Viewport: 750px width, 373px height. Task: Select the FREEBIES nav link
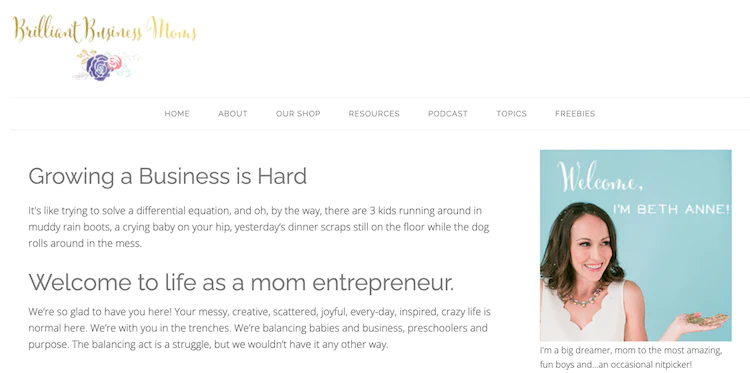(x=575, y=114)
